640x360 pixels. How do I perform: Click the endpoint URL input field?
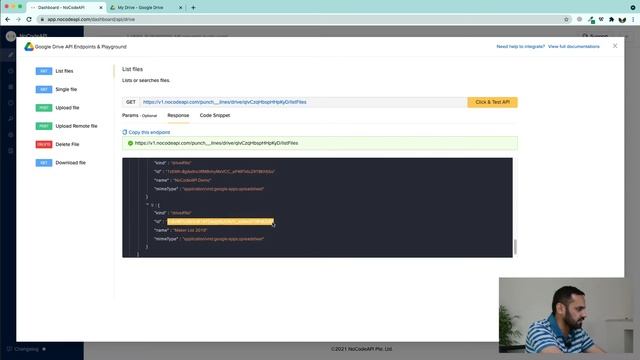coord(303,102)
